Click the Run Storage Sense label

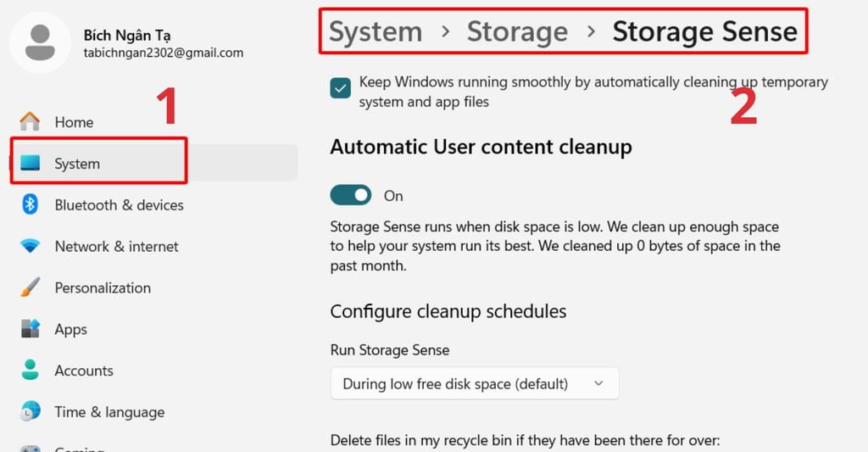click(x=390, y=350)
